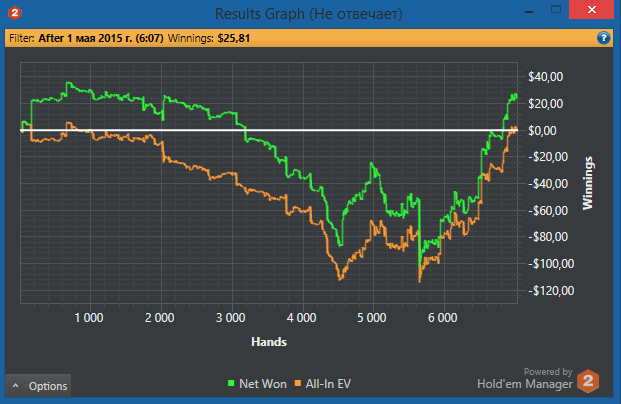Click the -$100,00 axis label
Image resolution: width=621 pixels, height=404 pixels.
pos(551,264)
